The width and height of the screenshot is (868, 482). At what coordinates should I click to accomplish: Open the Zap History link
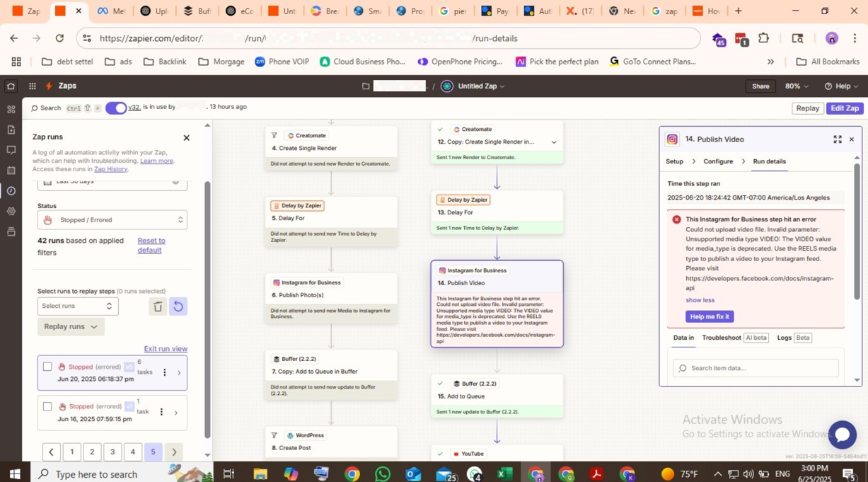(x=110, y=169)
